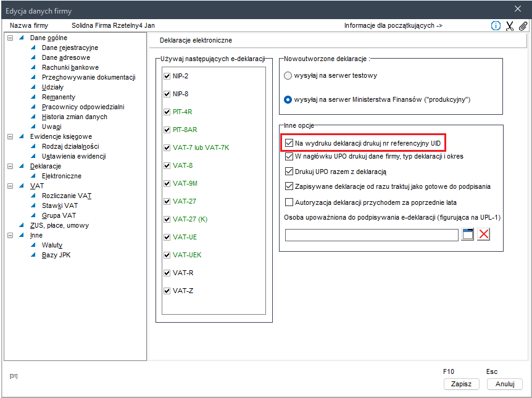Open Historia zmian danych
Viewport: 532px width, 398px height.
(x=75, y=117)
